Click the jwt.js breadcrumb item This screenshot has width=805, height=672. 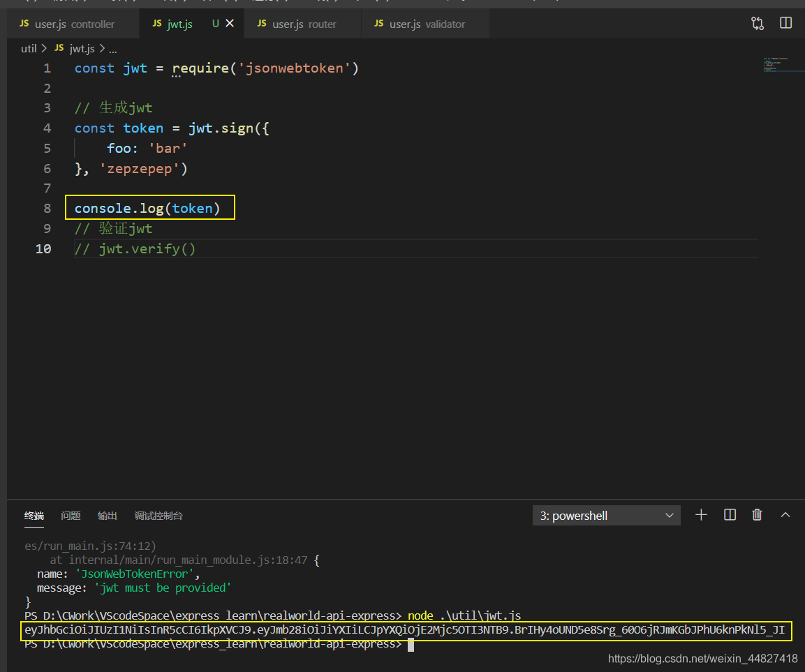75,49
